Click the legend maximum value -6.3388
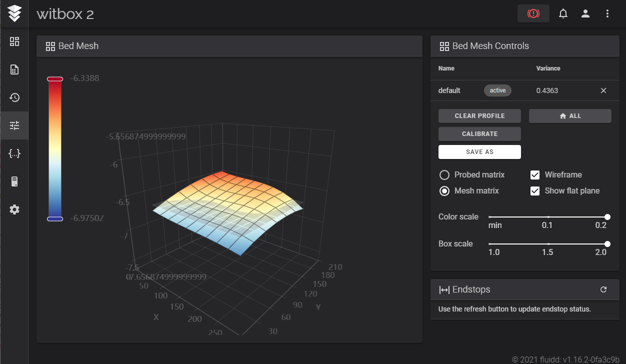Viewport: 626px width, 364px height. pos(84,78)
